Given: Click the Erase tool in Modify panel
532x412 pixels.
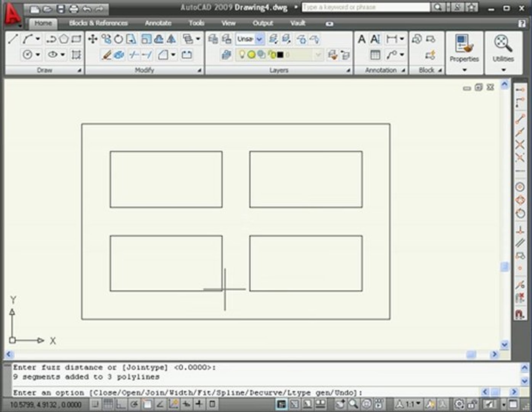Looking at the screenshot, I should (106, 55).
